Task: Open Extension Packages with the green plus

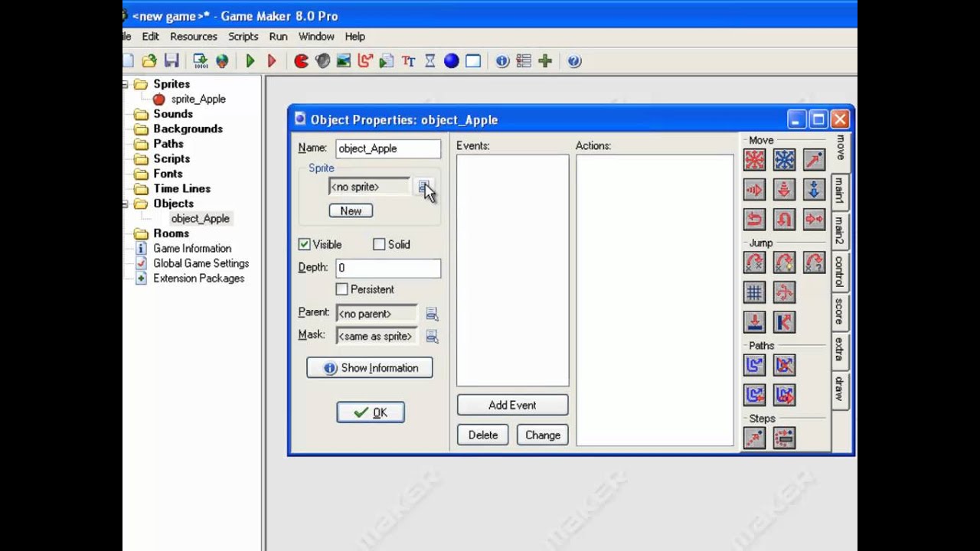Action: (x=545, y=61)
